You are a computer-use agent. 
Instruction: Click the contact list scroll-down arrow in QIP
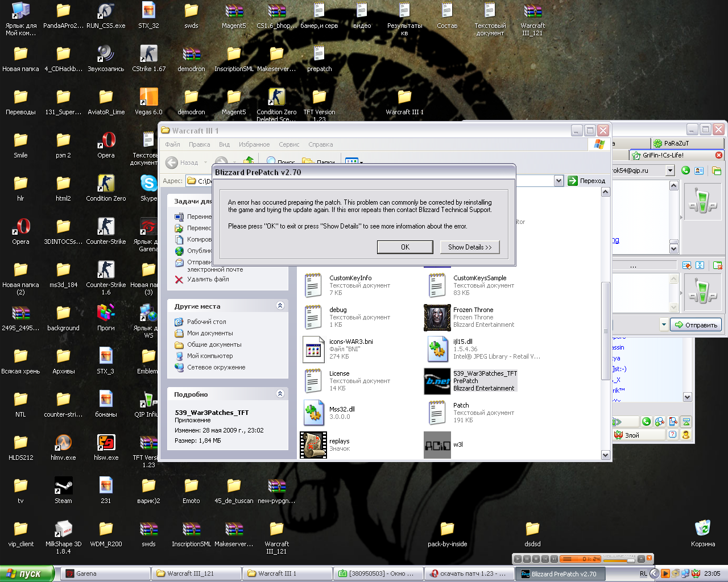[x=687, y=397]
